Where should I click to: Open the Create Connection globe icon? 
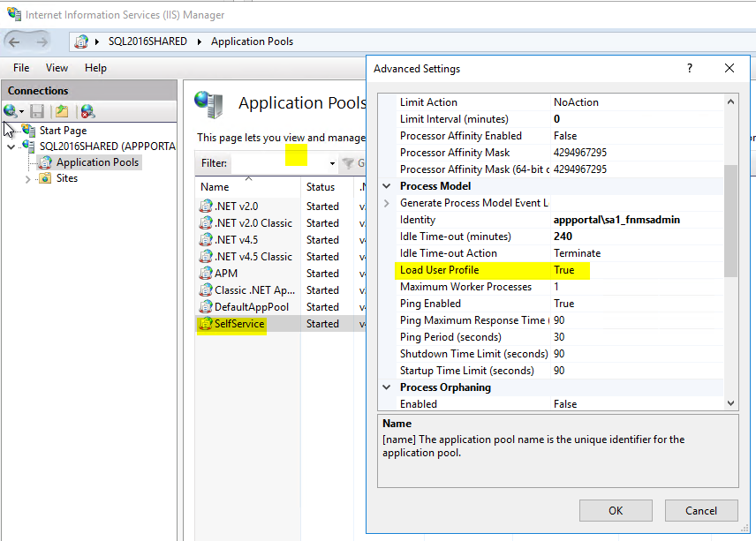(x=10, y=111)
